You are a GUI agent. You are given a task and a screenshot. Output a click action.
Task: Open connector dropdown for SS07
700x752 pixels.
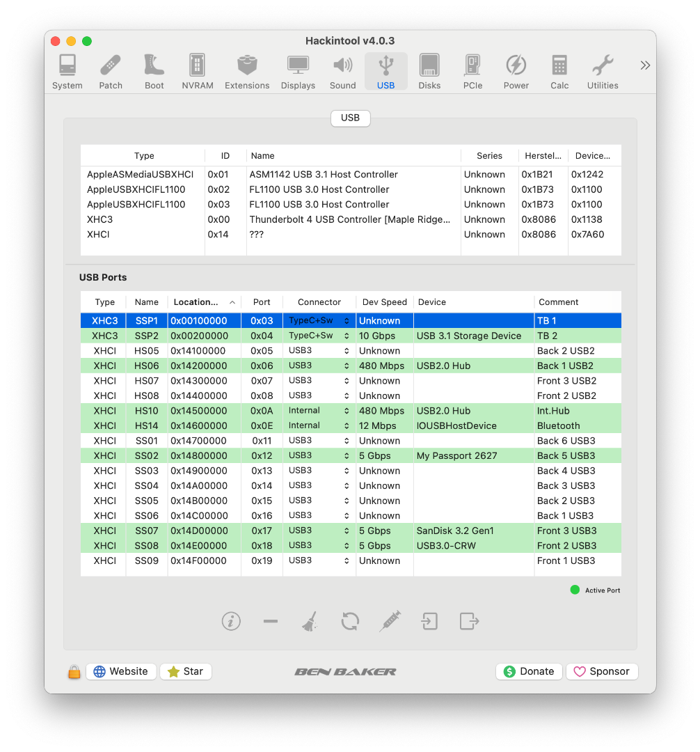coord(319,531)
